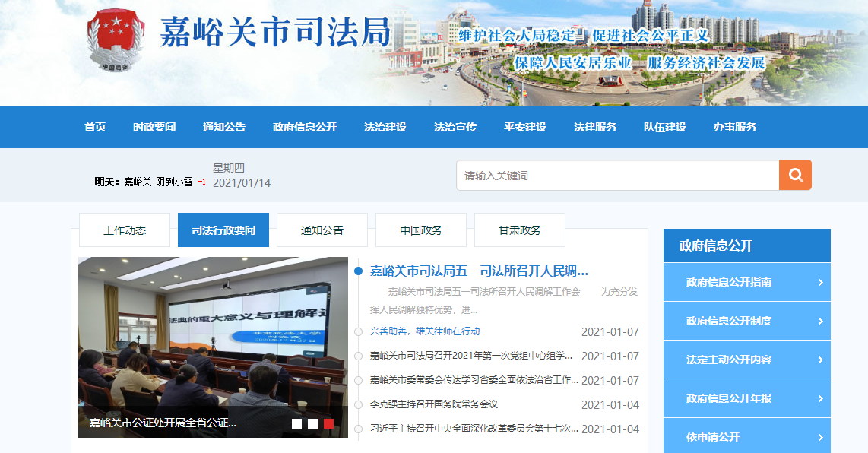
Task: Click the orange search magnifier button
Action: point(795,175)
